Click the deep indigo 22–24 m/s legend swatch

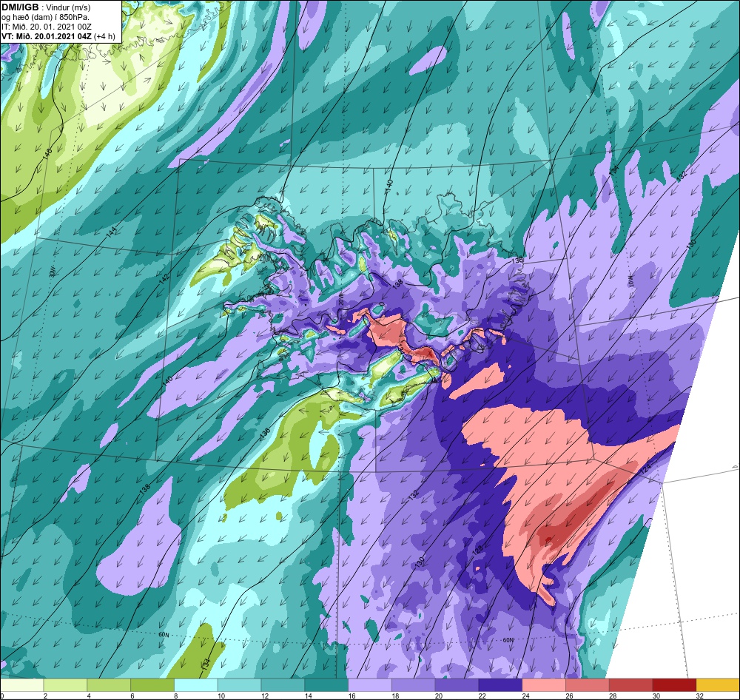pyautogui.click(x=500, y=685)
